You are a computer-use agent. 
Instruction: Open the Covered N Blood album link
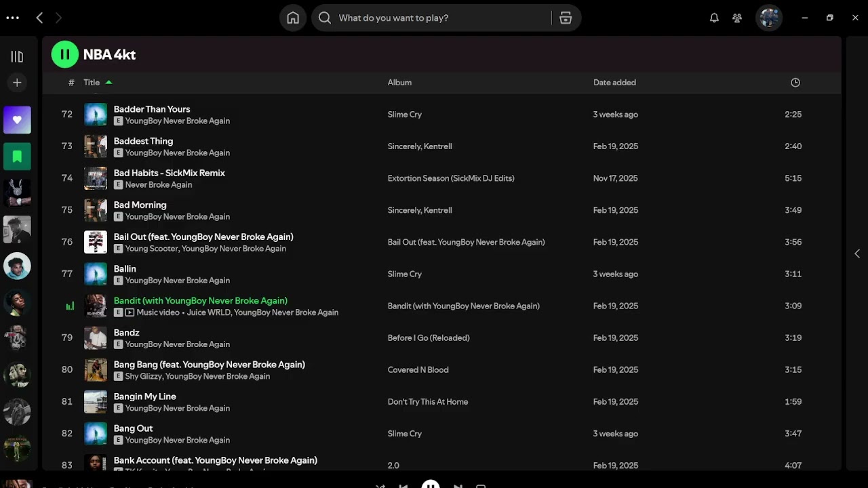click(418, 370)
